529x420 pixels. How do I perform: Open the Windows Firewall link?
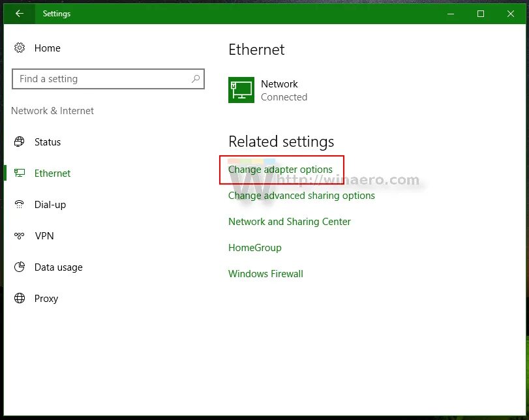tap(265, 274)
